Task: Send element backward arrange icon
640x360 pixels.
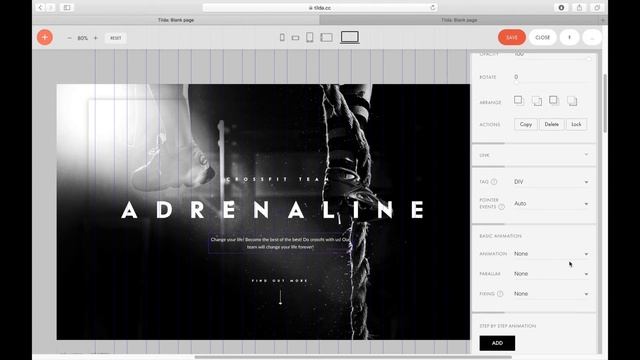Action: (x=554, y=100)
